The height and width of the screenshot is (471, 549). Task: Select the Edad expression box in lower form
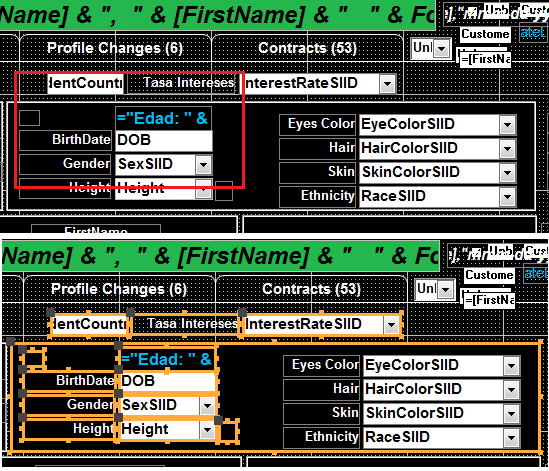167,359
